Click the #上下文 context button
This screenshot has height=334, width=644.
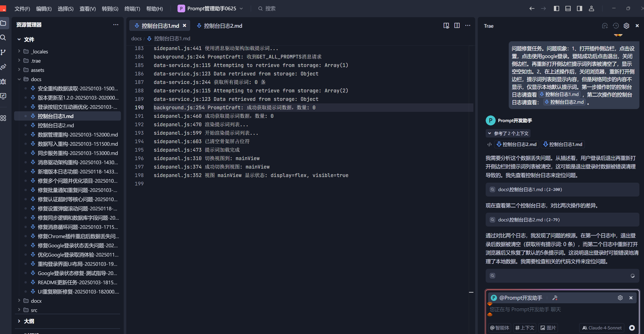point(525,328)
